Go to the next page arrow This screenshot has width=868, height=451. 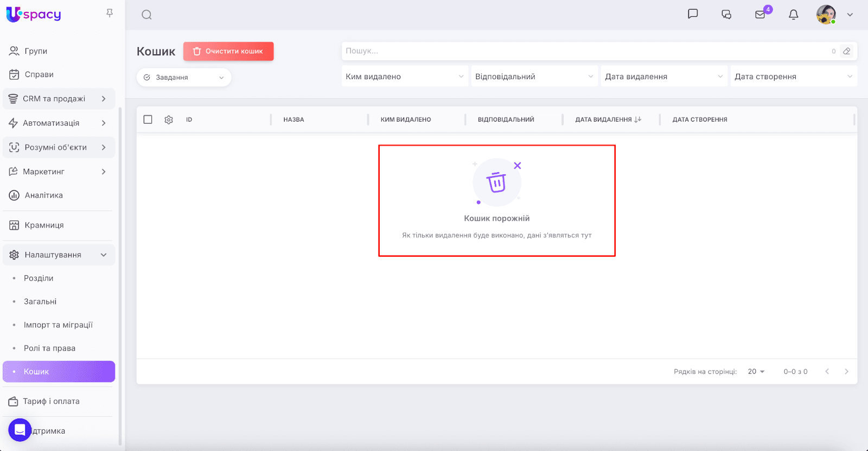[x=846, y=372]
